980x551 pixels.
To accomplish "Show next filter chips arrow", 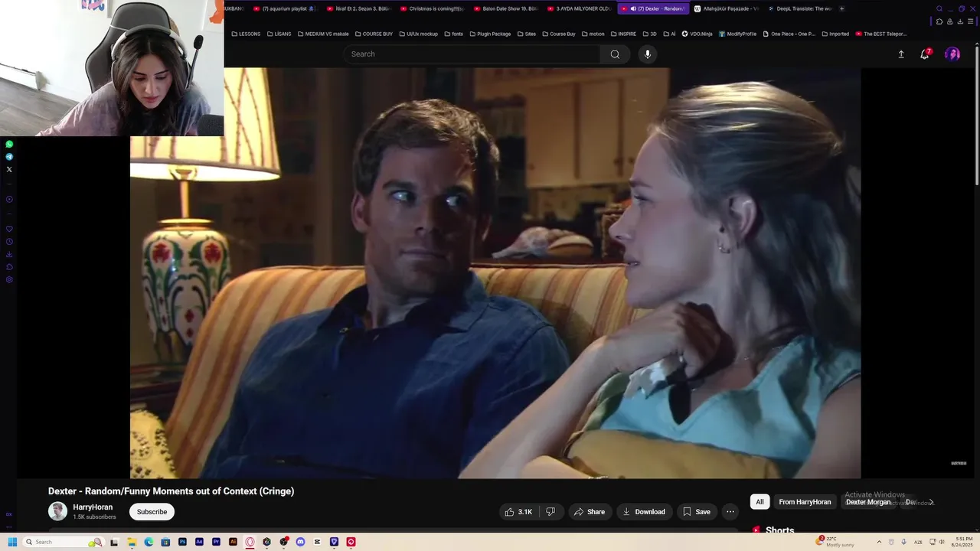I will click(931, 502).
